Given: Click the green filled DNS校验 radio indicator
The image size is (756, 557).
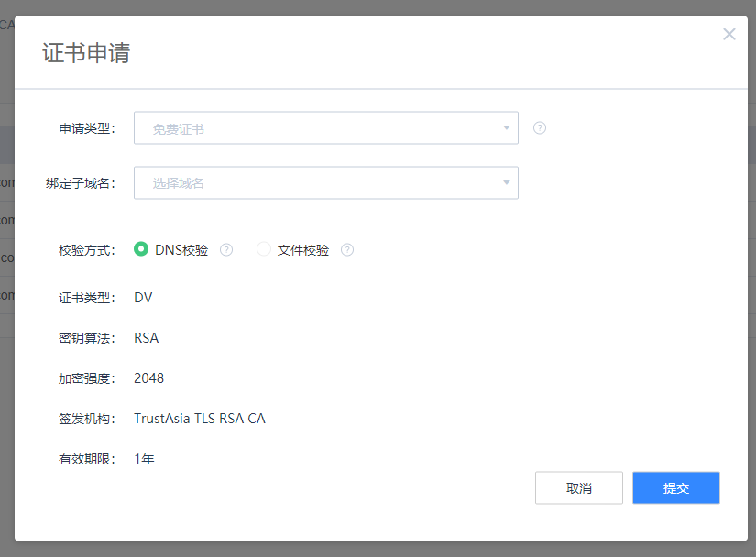Looking at the screenshot, I should click(x=141, y=248).
